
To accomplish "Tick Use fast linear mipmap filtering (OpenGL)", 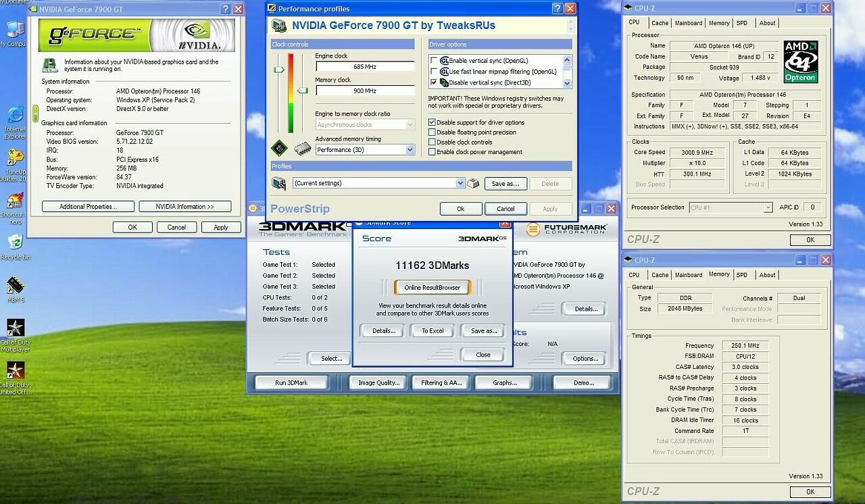I will click(434, 72).
